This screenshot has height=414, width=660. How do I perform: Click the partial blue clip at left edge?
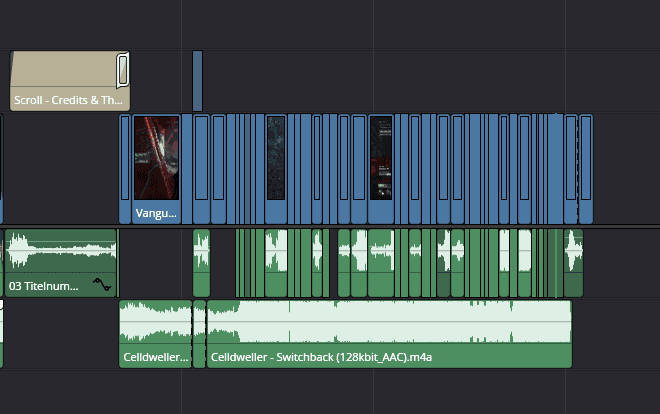pos(1,168)
